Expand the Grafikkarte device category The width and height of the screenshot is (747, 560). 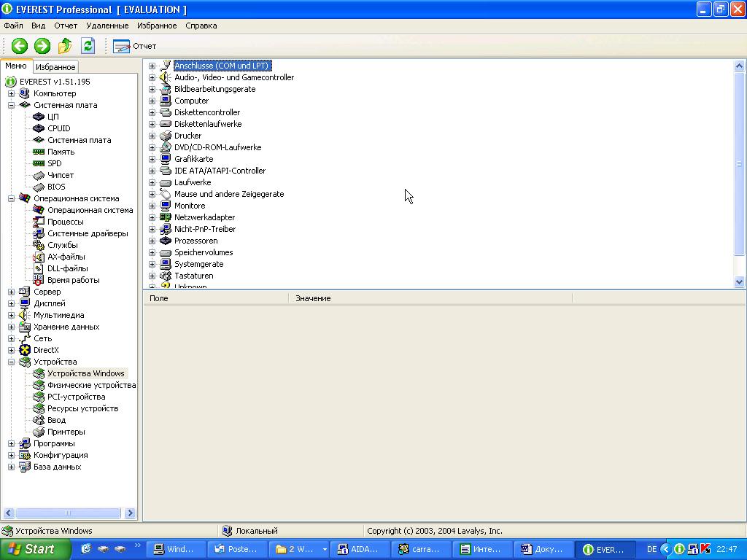[152, 159]
